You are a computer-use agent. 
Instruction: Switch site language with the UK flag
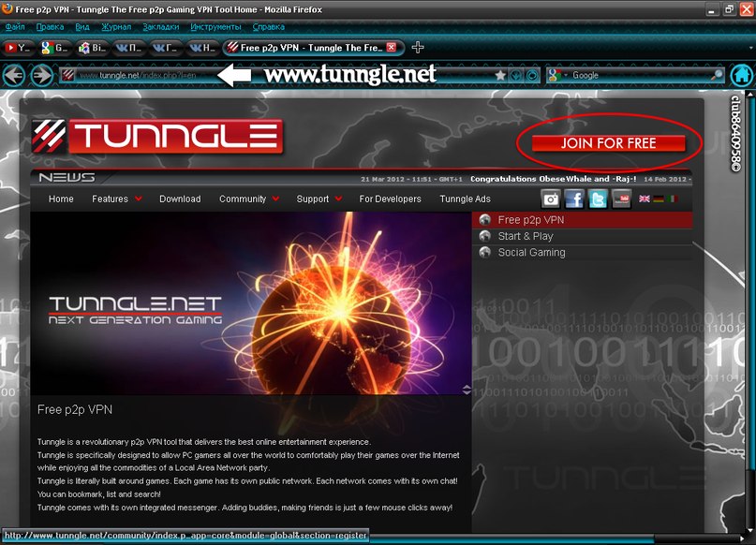pyautogui.click(x=645, y=199)
